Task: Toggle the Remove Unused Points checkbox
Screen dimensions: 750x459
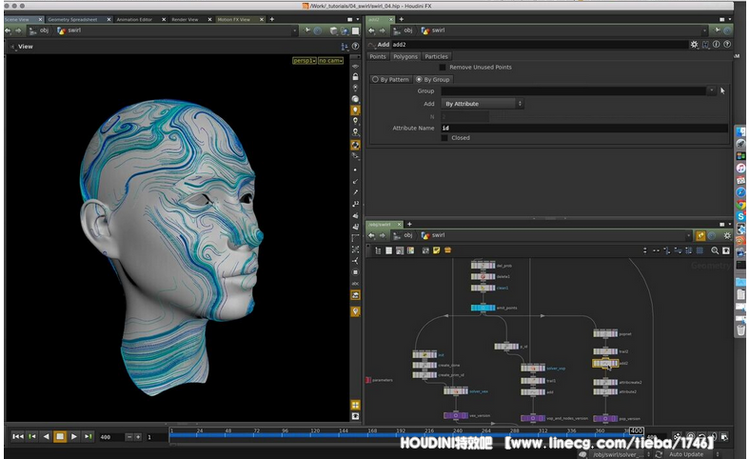Action: (x=442, y=67)
